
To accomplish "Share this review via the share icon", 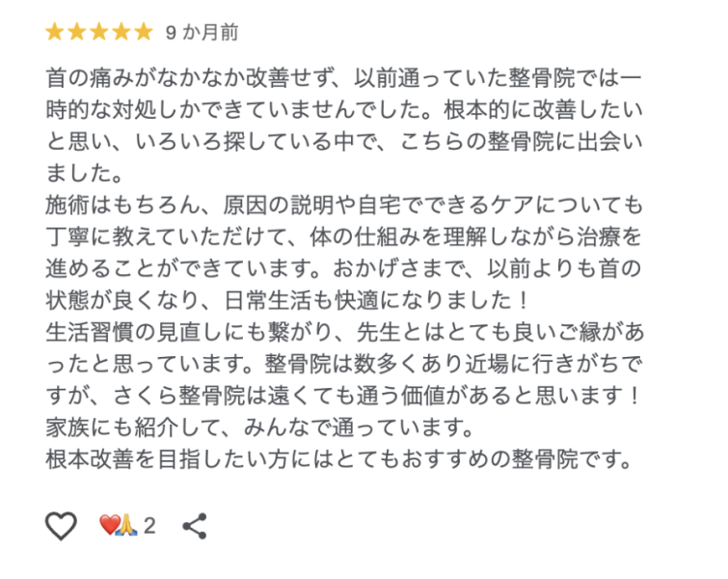I will pos(195,525).
